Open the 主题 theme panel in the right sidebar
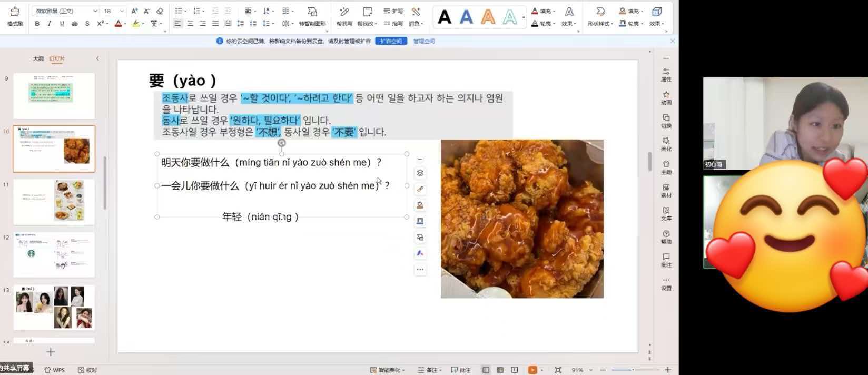868x375 pixels. [x=666, y=167]
